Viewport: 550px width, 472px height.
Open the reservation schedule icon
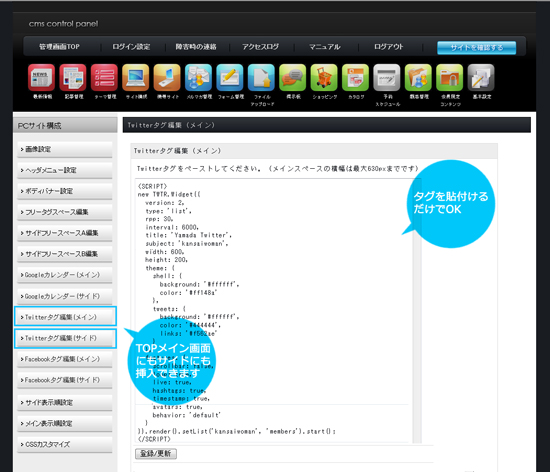click(x=387, y=77)
